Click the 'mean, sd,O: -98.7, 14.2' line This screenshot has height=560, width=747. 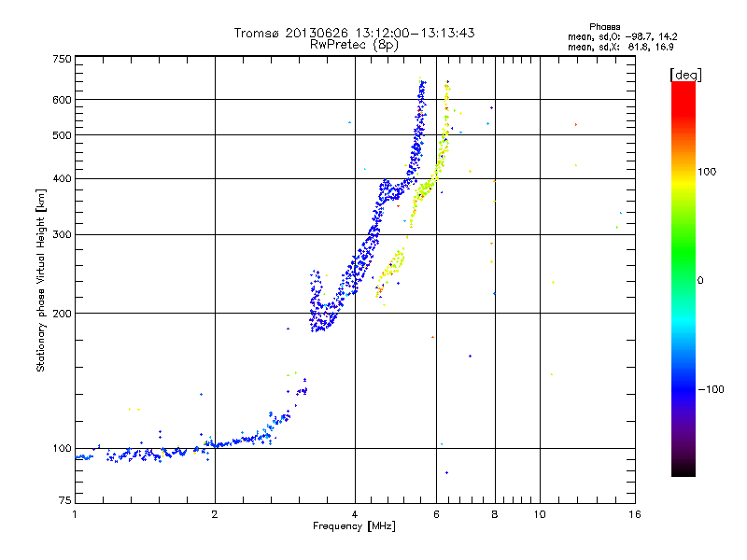click(x=622, y=36)
